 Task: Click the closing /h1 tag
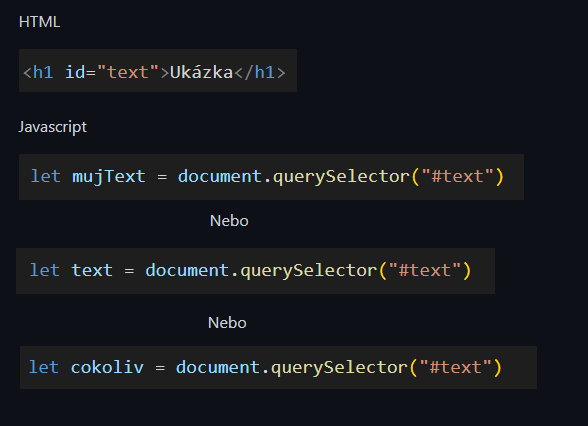click(x=260, y=72)
